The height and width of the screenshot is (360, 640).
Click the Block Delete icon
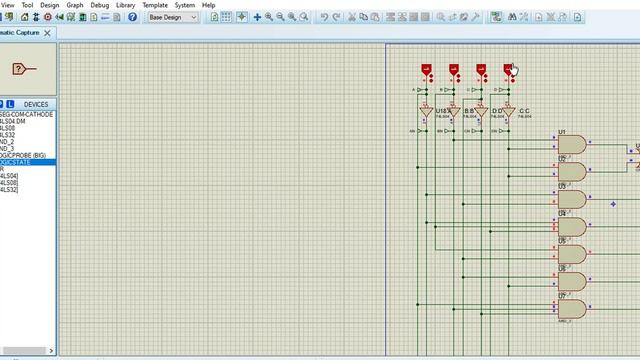click(x=425, y=17)
